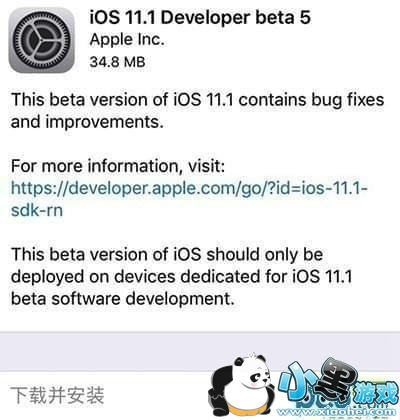
Task: Tap the 下载并安装 download and install button
Action: [57, 395]
